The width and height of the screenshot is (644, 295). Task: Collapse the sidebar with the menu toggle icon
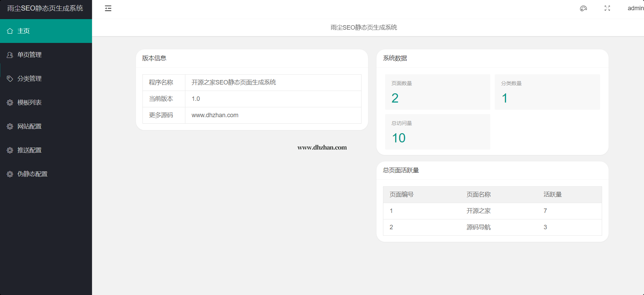(x=108, y=9)
